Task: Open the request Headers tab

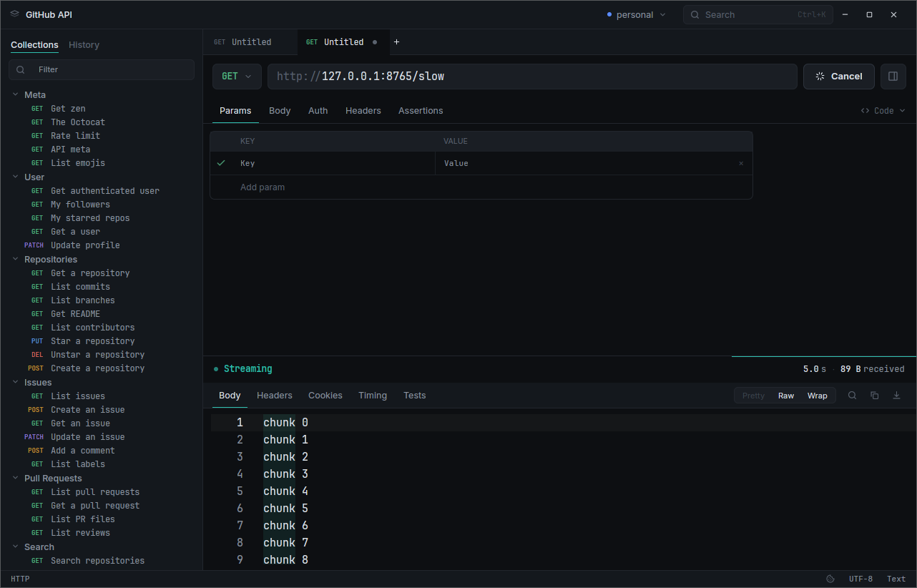Action: click(x=363, y=111)
